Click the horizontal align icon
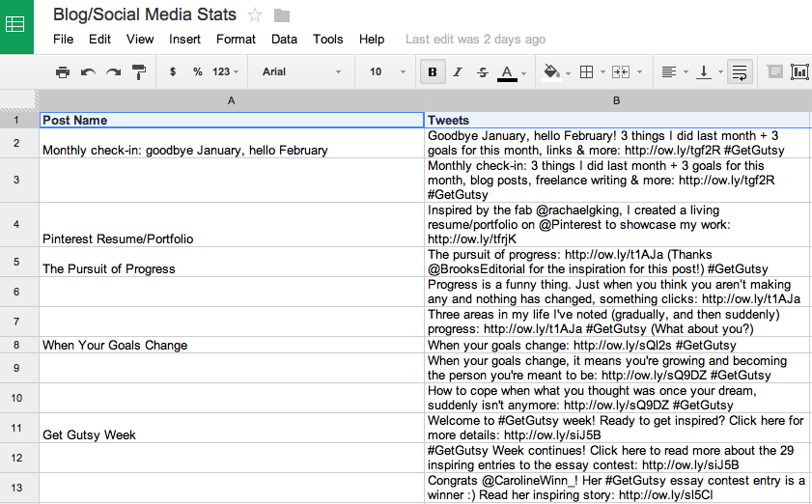This screenshot has height=504, width=812. click(669, 72)
